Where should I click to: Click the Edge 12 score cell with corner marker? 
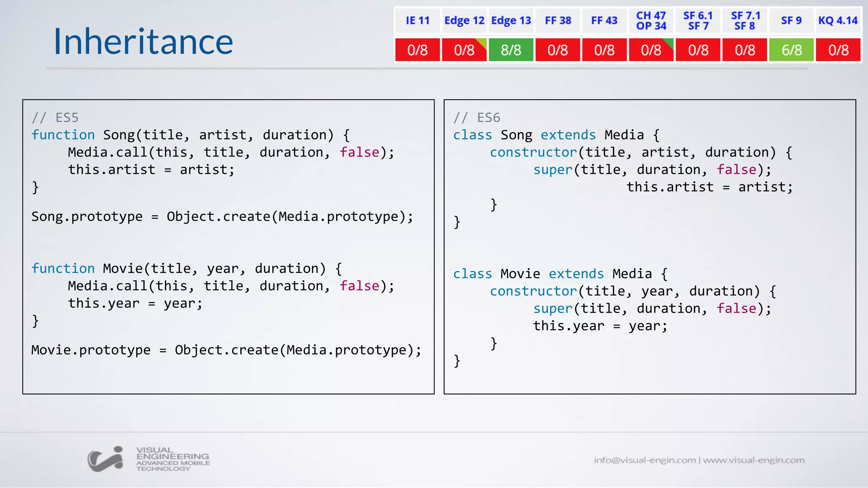(464, 50)
